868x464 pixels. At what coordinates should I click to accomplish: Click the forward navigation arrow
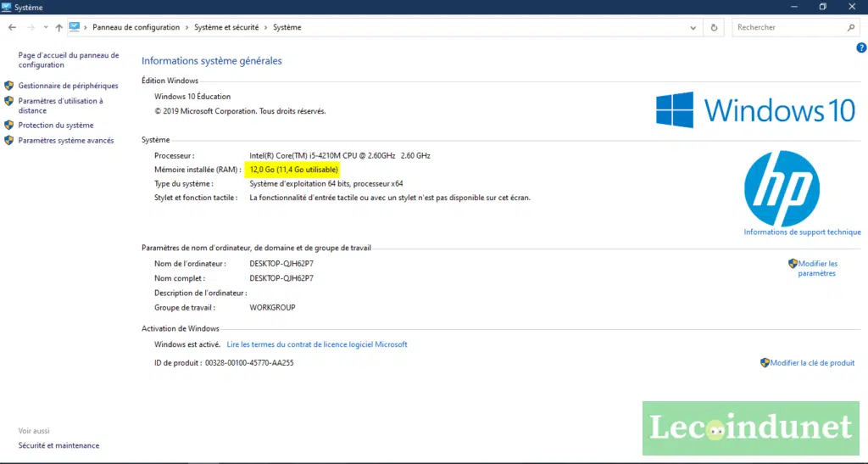[31, 27]
